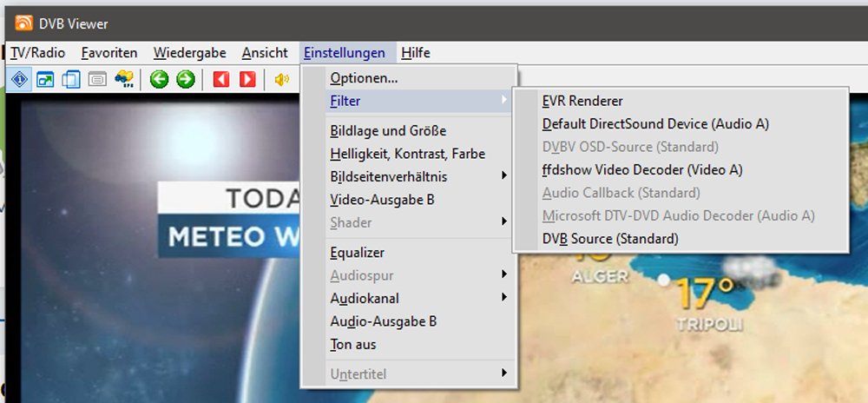Click Audio Callback (Standard) entry
Image resolution: width=868 pixels, height=403 pixels.
[x=681, y=193]
